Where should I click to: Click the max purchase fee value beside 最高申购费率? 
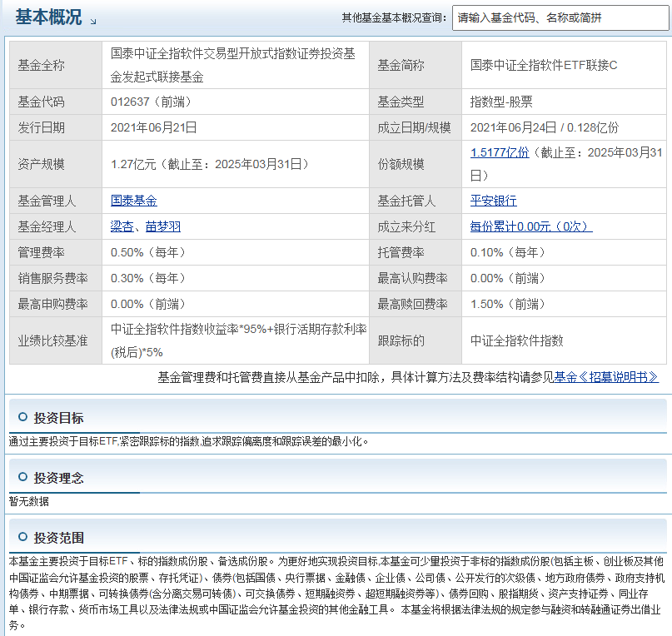pos(148,304)
